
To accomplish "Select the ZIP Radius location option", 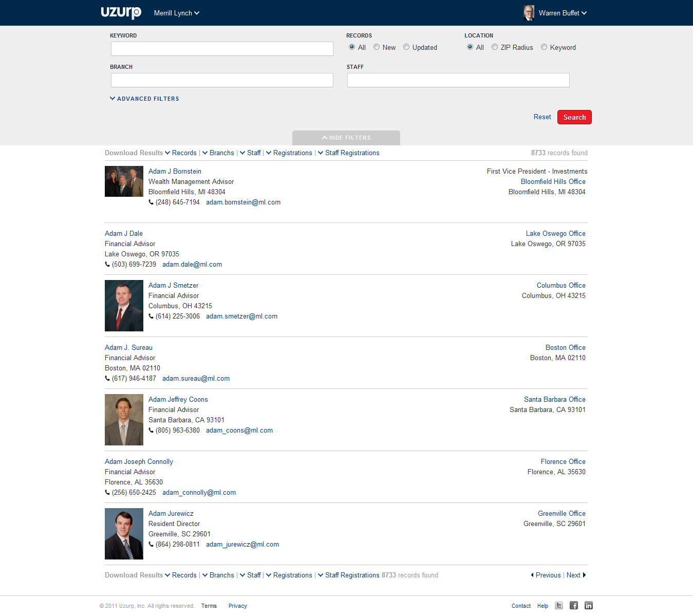I will pyautogui.click(x=495, y=47).
